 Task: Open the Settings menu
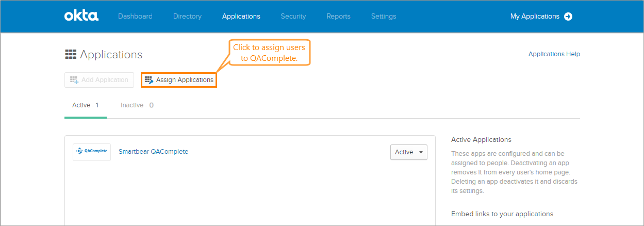[x=384, y=17]
